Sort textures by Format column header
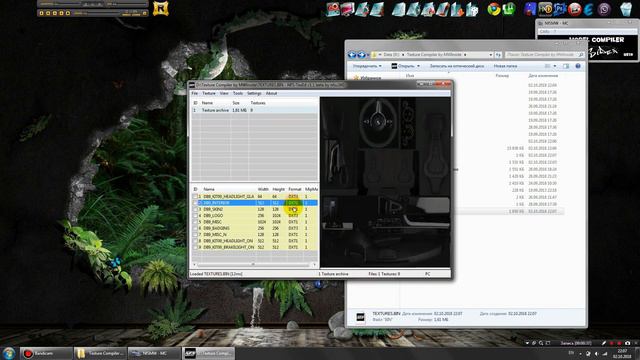The height and width of the screenshot is (360, 640). (x=295, y=189)
